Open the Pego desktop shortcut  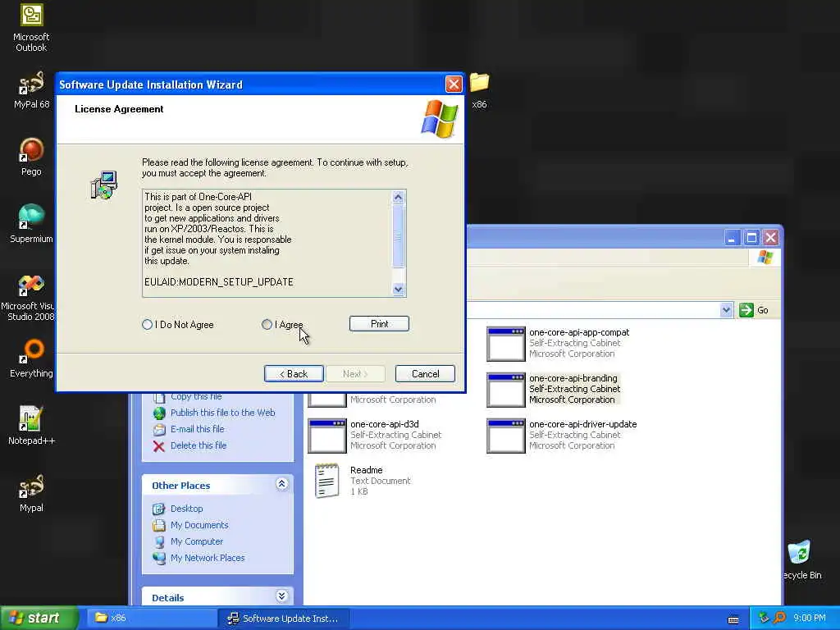point(31,150)
